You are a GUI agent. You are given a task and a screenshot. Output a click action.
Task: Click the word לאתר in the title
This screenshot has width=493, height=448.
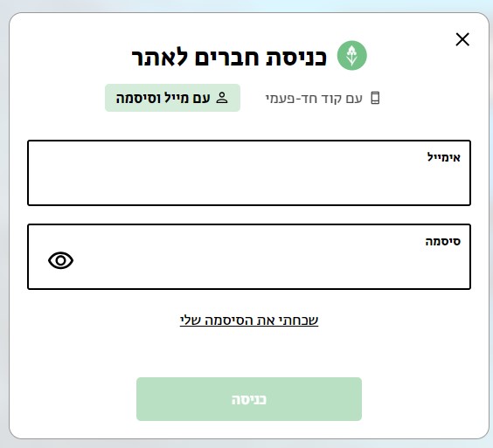click(x=159, y=57)
